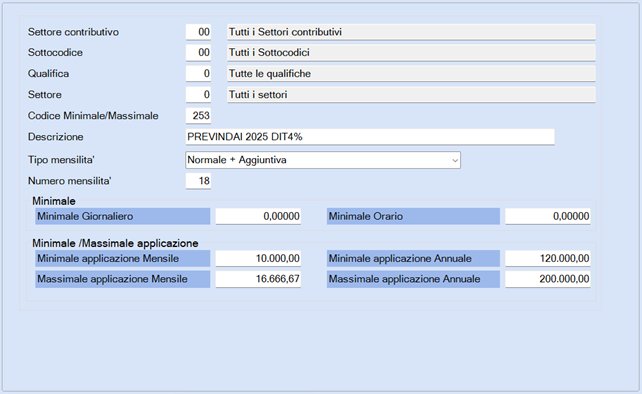This screenshot has width=642, height=394.
Task: Click the Codice Minimale/Massimale field 253
Action: coord(199,116)
